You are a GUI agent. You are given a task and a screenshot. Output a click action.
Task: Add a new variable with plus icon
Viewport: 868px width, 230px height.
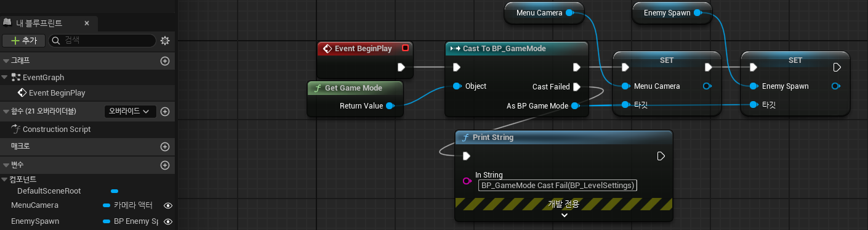point(164,165)
